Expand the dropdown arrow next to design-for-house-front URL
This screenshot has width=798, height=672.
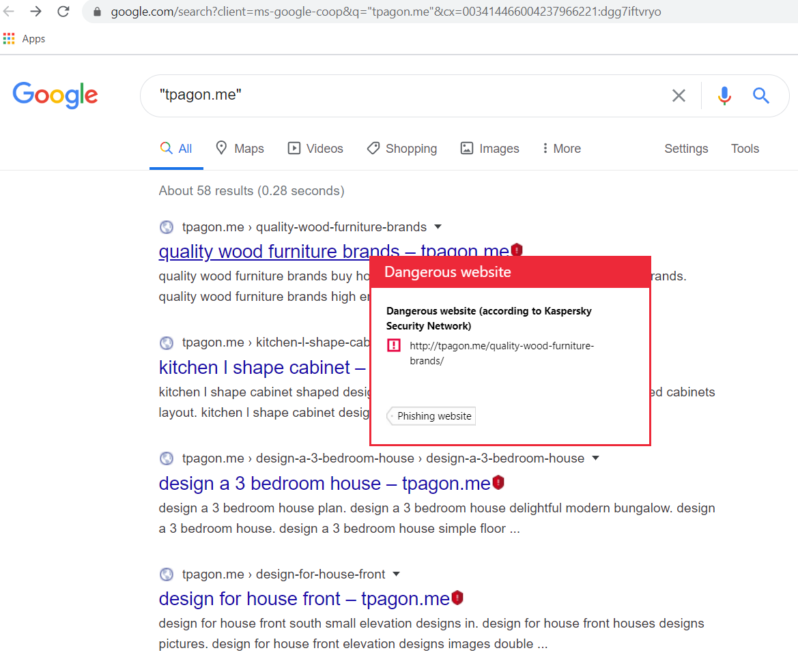click(397, 574)
